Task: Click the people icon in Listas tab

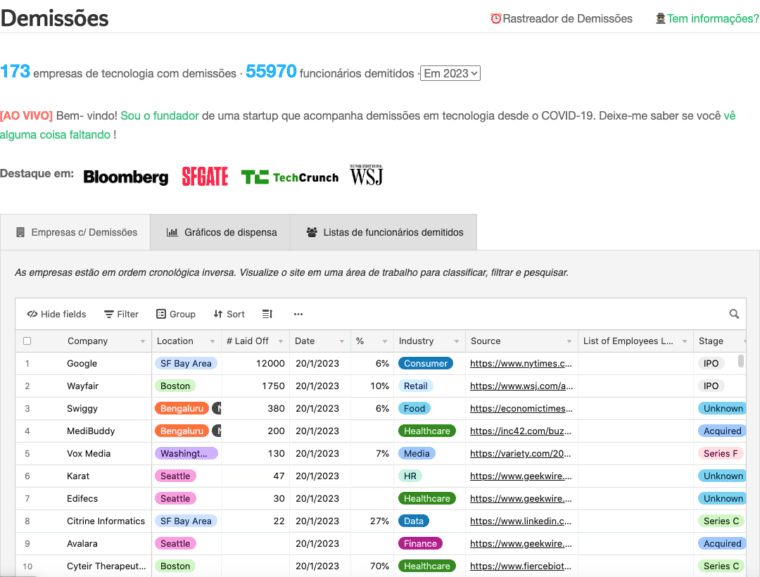Action: [x=312, y=232]
